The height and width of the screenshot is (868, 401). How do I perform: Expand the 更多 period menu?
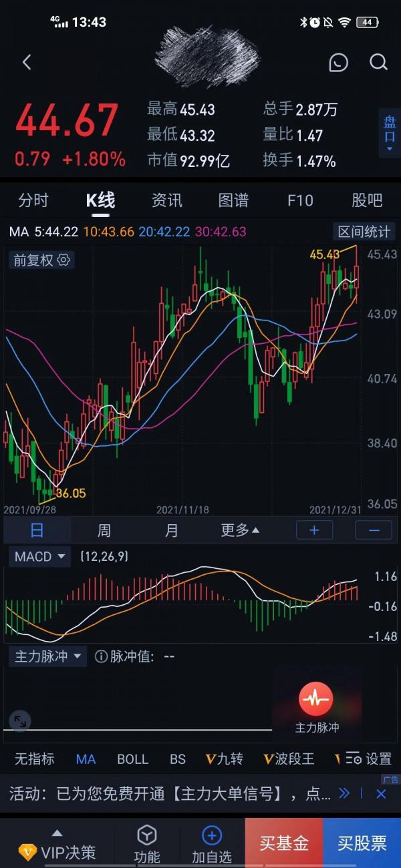coord(239,530)
